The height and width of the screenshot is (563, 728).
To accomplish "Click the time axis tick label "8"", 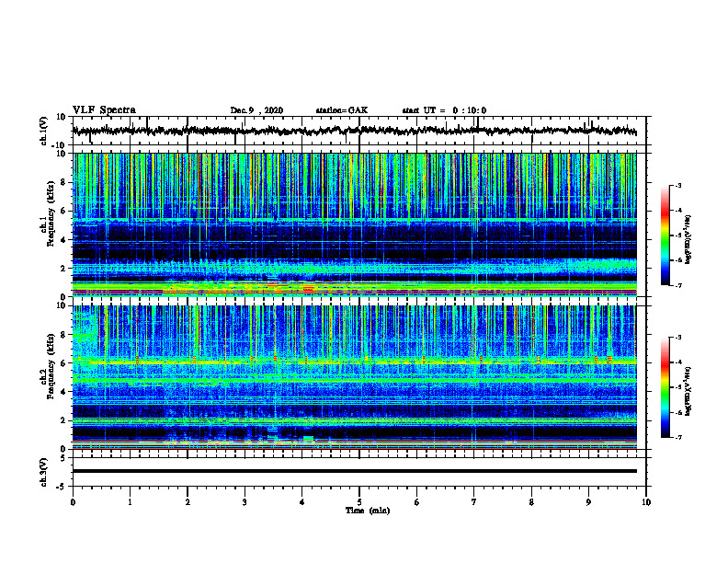I will click(531, 502).
